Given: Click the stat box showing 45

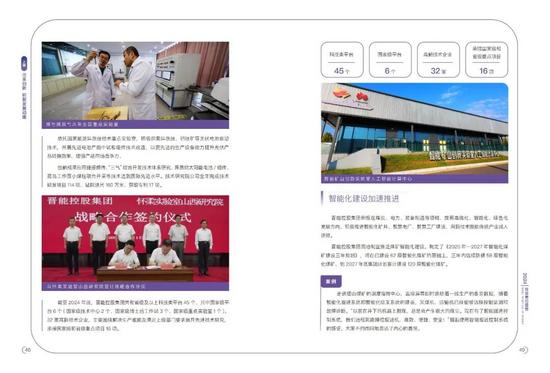Looking at the screenshot, I should (342, 60).
